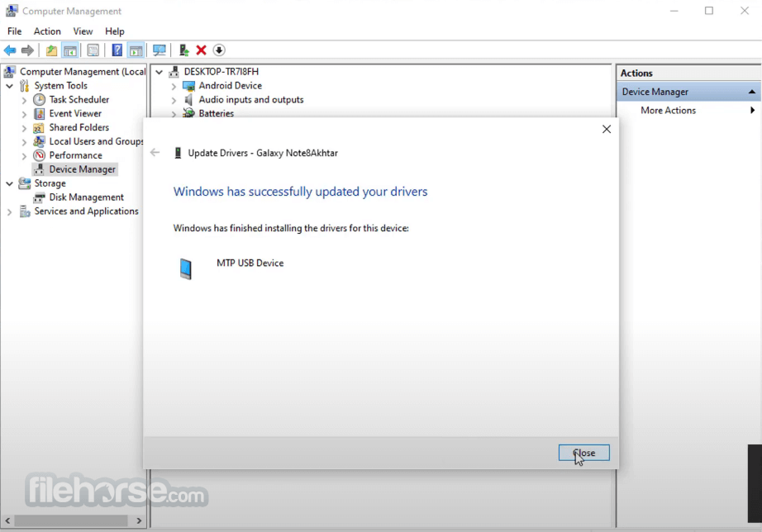762x532 pixels.
Task: Select the DESKTOP-TR7I8FH computer node
Action: click(221, 71)
